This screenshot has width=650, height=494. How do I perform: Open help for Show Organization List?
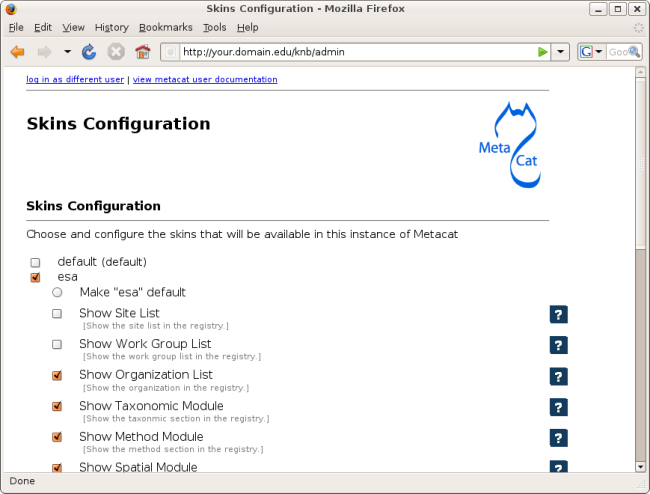click(x=559, y=377)
